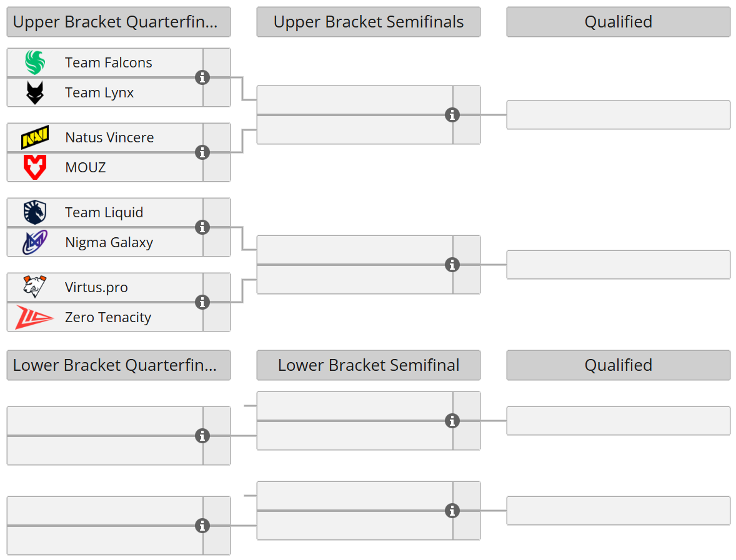
Task: Show match details for Virtus.pro vs Zero Tenacity
Action: [202, 302]
